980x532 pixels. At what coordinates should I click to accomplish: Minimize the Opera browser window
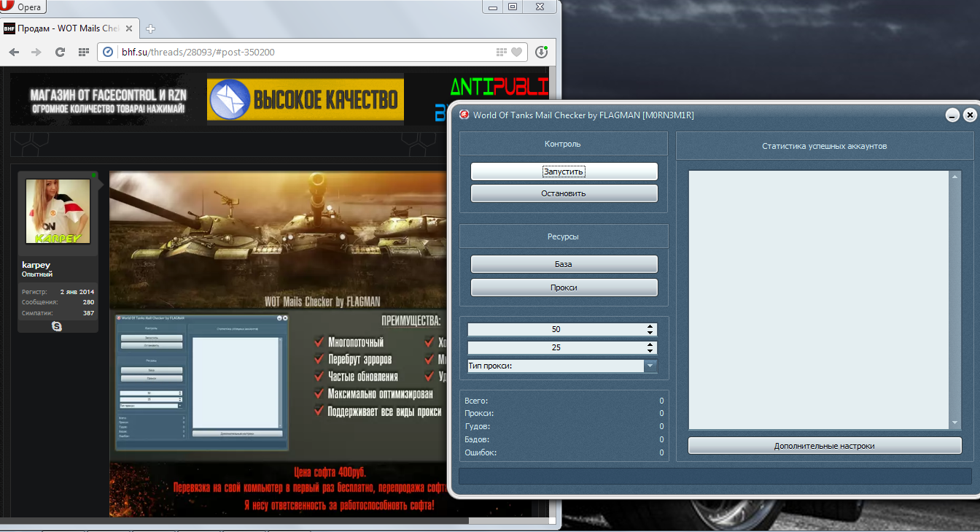point(494,7)
